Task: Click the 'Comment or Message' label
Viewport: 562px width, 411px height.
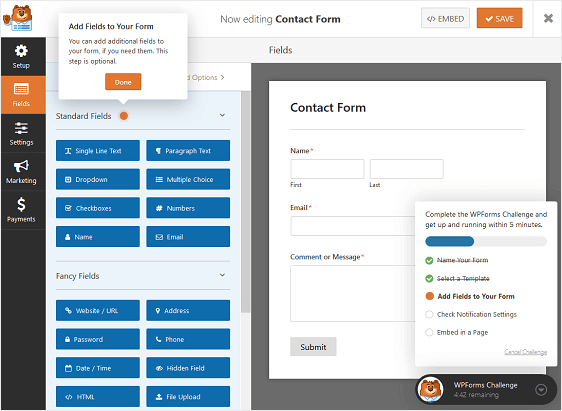Action: [325, 257]
